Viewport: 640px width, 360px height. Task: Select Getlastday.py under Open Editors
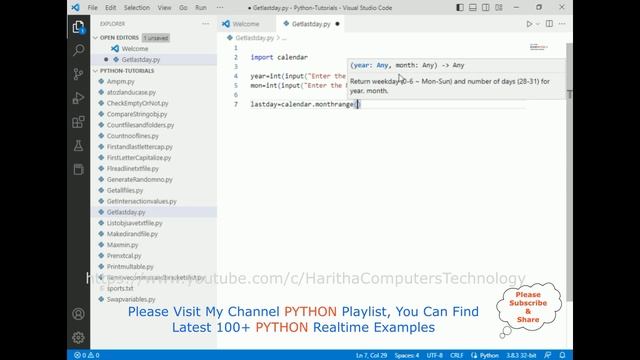141,60
